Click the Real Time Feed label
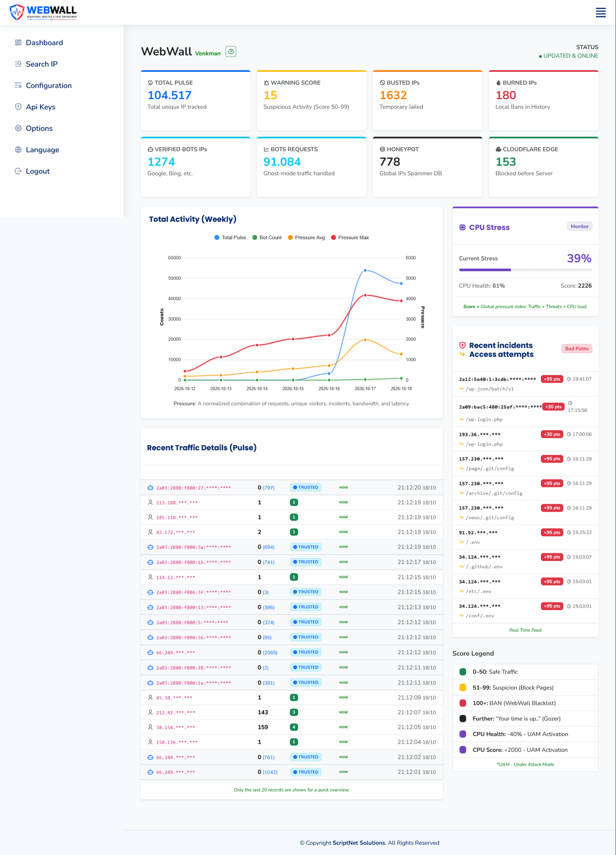Viewport: 616px width, 855px height. 525,630
